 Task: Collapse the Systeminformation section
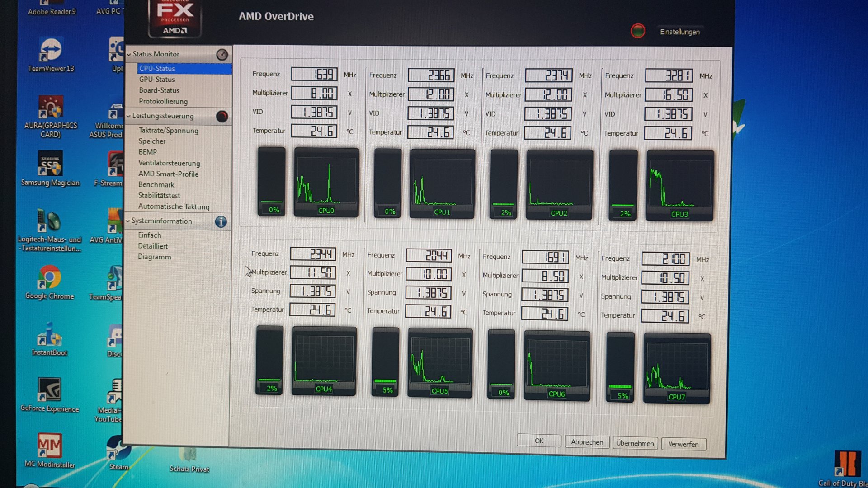click(128, 221)
